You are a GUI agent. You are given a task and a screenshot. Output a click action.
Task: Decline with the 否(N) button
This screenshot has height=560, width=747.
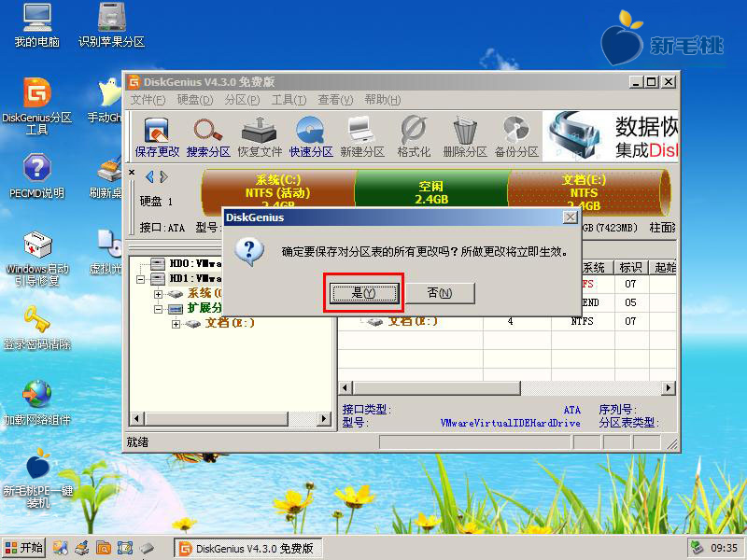(439, 293)
